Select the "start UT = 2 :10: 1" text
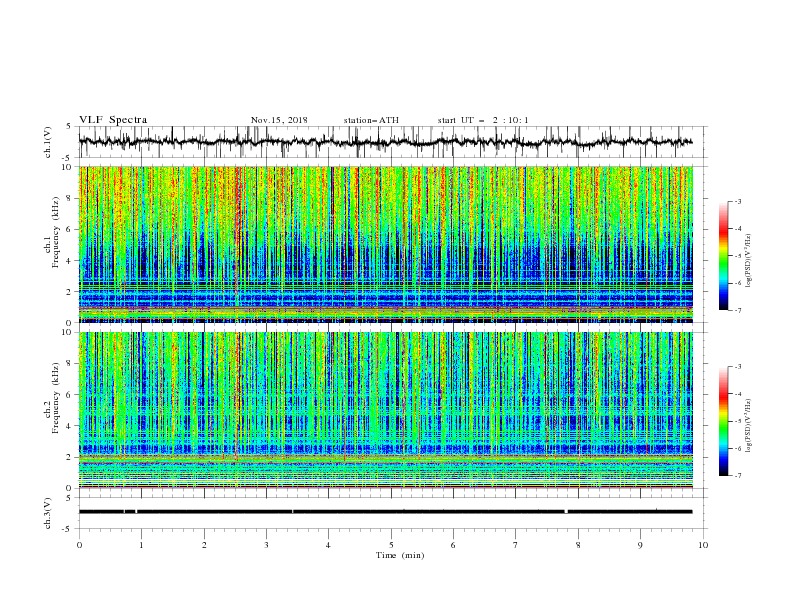This screenshot has height=612, width=792. tap(483, 120)
